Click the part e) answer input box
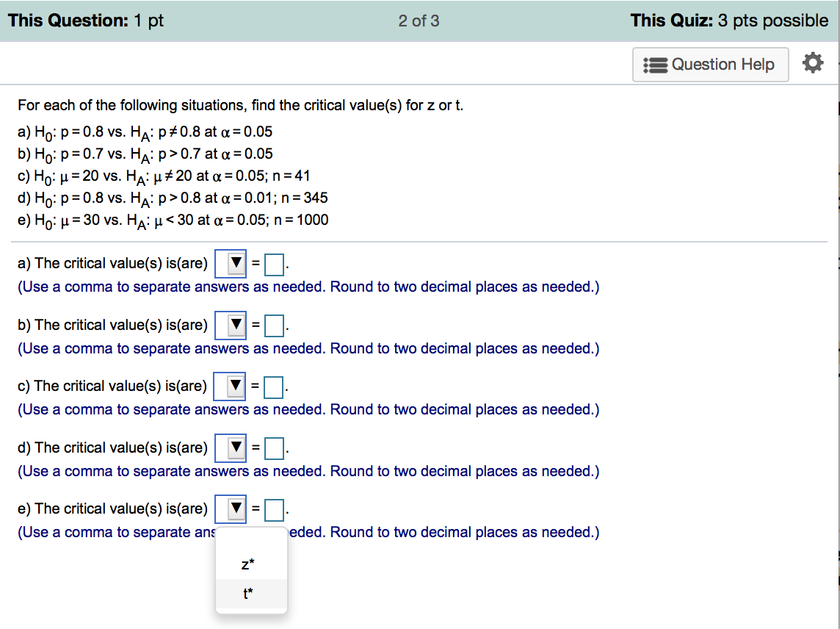This screenshot has height=629, width=840. pyautogui.click(x=275, y=508)
